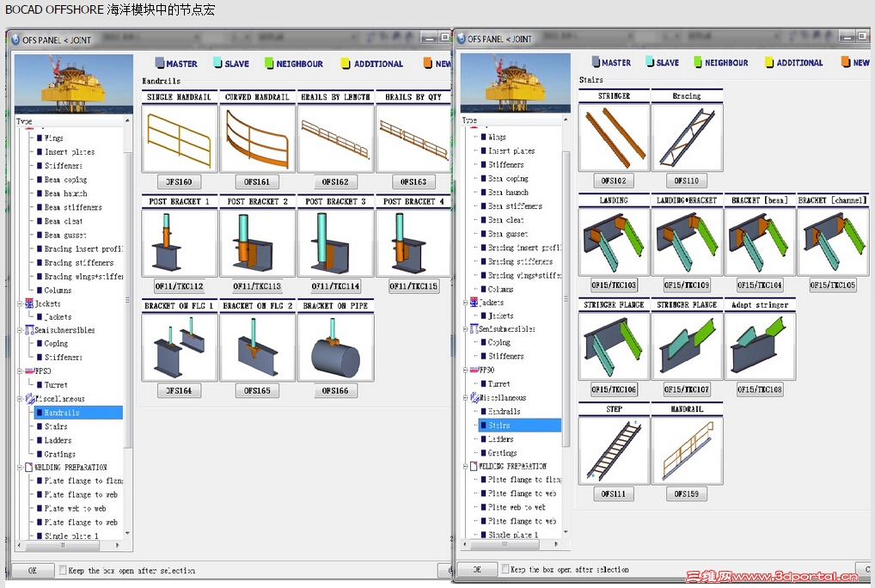Click left tree vertical scrollbar up arrow
This screenshot has height=588, width=875.
point(127,121)
